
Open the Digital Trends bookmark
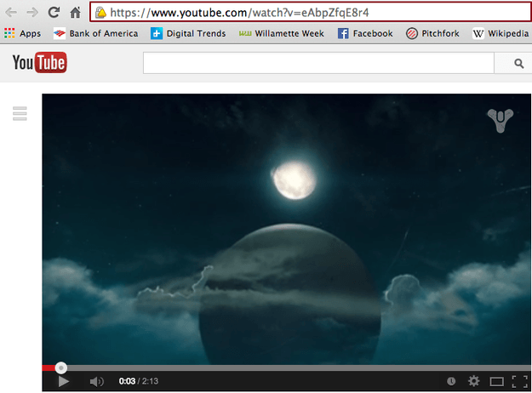pyautogui.click(x=188, y=33)
